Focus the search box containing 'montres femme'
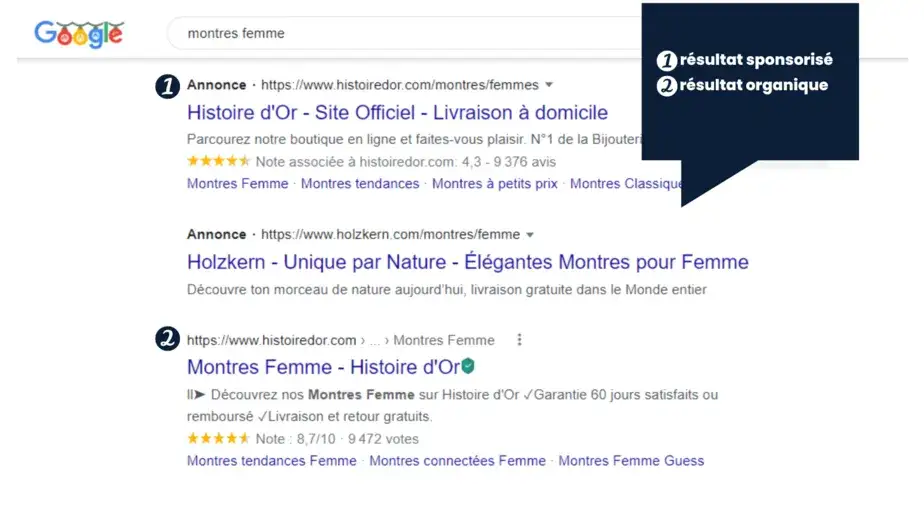This screenshot has height=521, width=924. pyautogui.click(x=405, y=34)
